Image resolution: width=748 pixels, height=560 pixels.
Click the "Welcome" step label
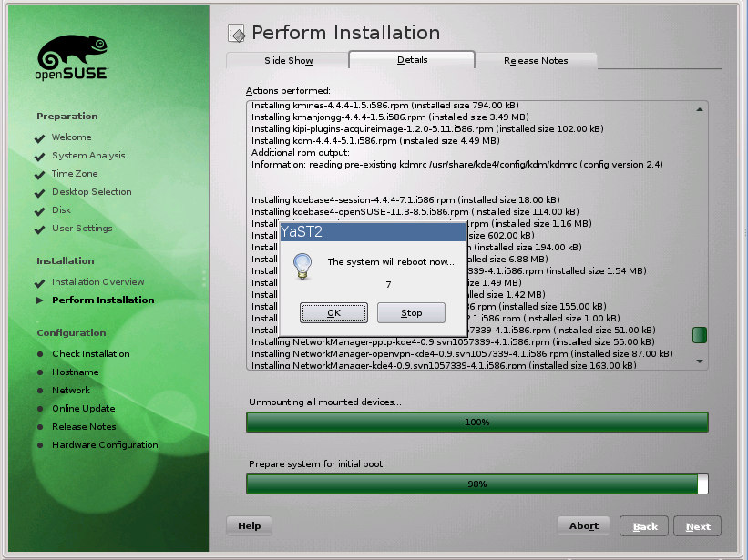point(72,137)
